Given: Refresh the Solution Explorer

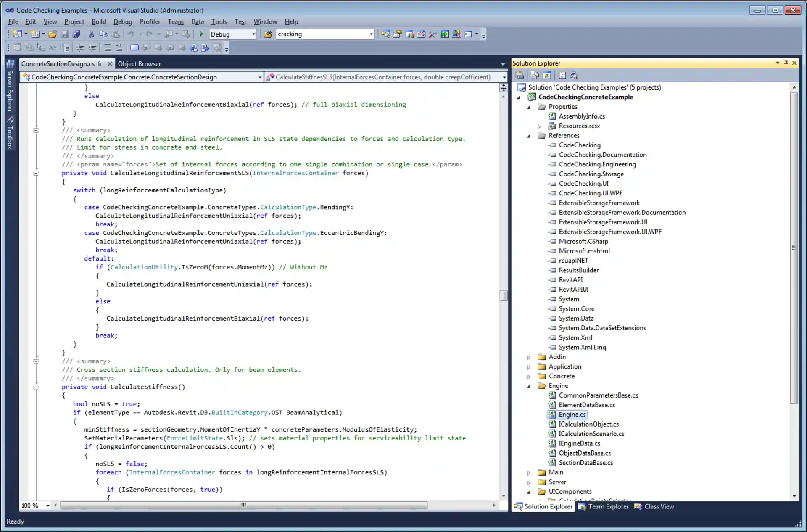Looking at the screenshot, I should coord(547,75).
